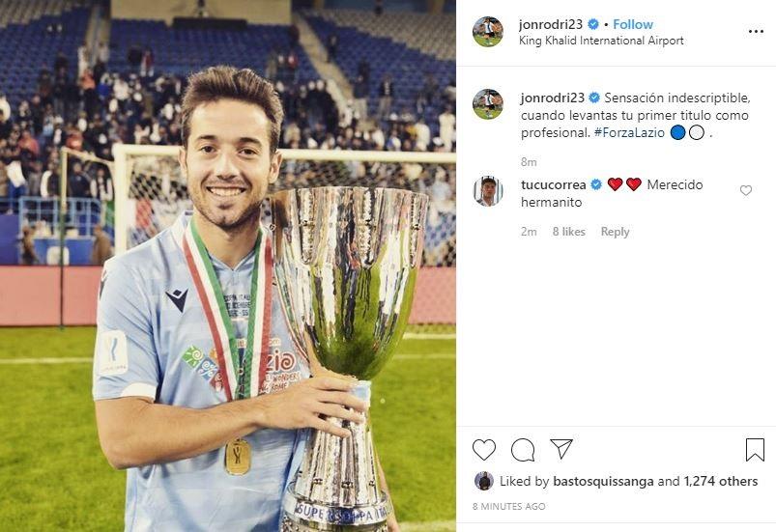Like tucucorrea's comment with small heart
The width and height of the screenshot is (776, 532).
click(746, 190)
